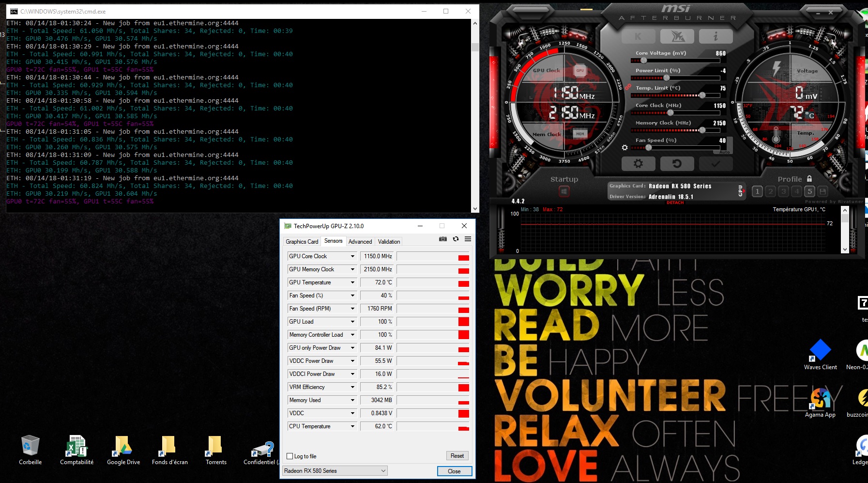This screenshot has width=868, height=483.
Task: Refresh GPU-Z sensor readings with the refresh icon
Action: click(456, 239)
